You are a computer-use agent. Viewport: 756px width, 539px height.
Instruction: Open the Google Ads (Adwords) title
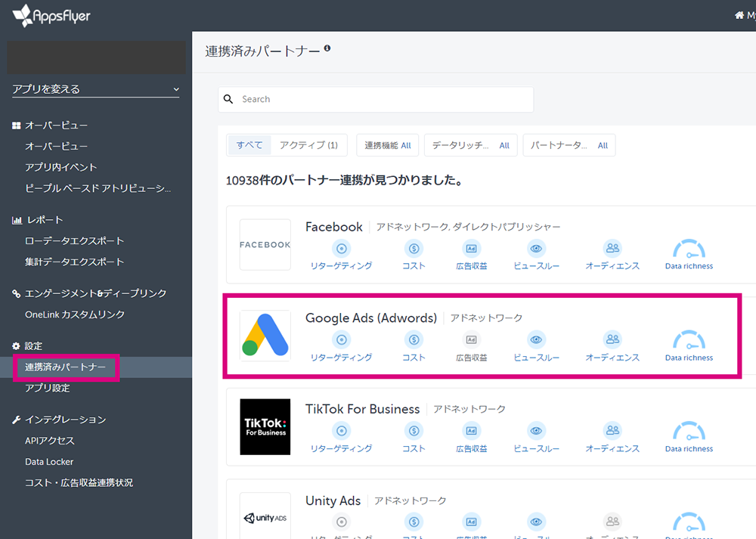[371, 318]
